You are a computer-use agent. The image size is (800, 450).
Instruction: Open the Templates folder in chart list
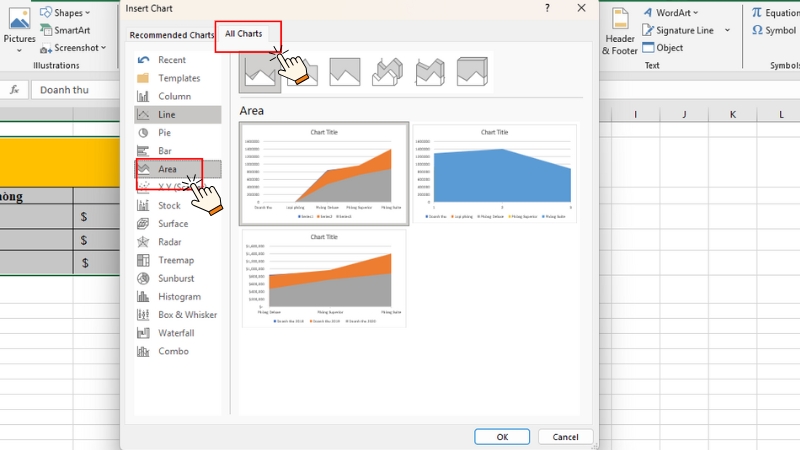(179, 78)
